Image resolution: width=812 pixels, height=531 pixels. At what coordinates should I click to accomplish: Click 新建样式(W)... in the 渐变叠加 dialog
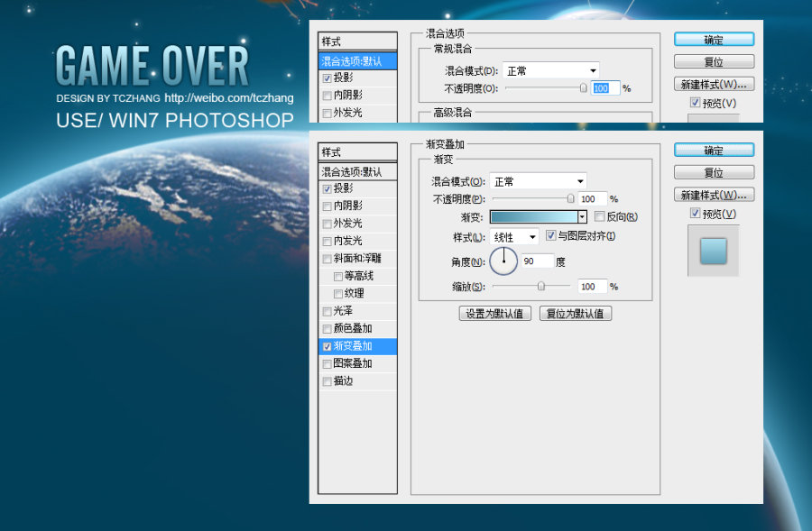[x=714, y=195]
